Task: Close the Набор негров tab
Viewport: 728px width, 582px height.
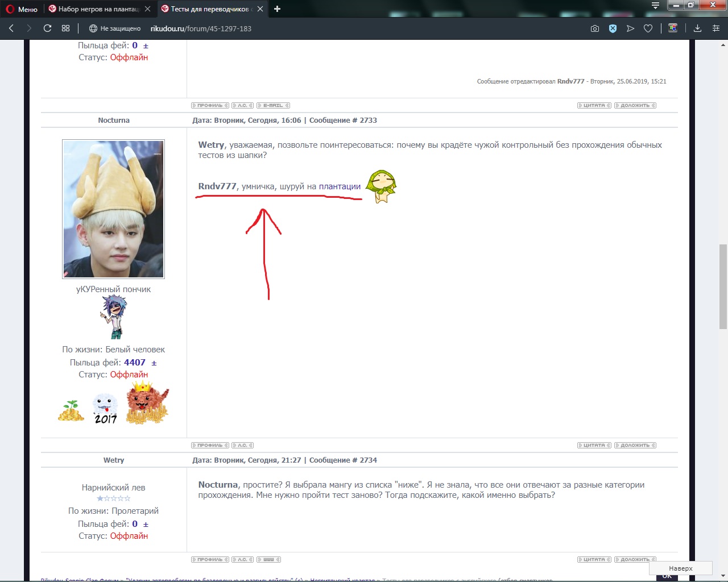Action: [148, 9]
